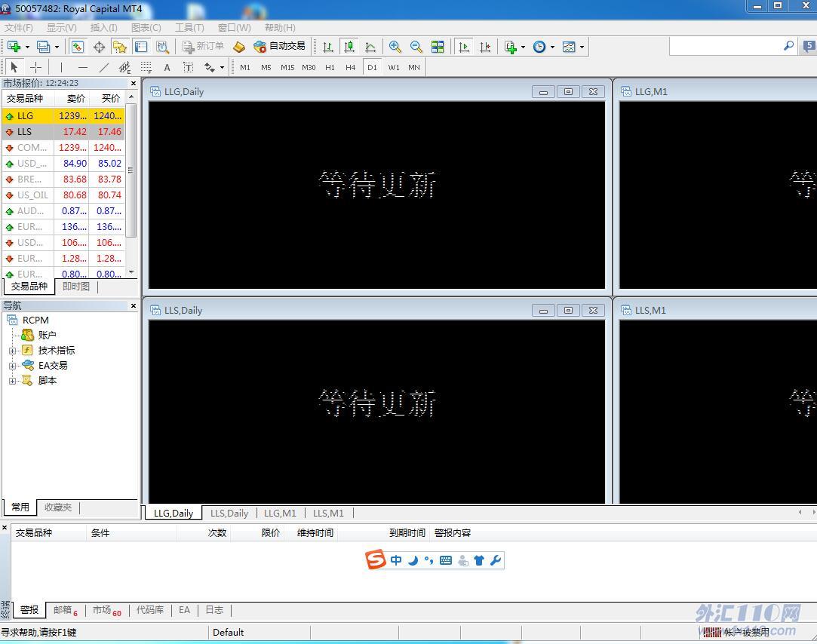Select the cursor arrow tool

coord(14,67)
